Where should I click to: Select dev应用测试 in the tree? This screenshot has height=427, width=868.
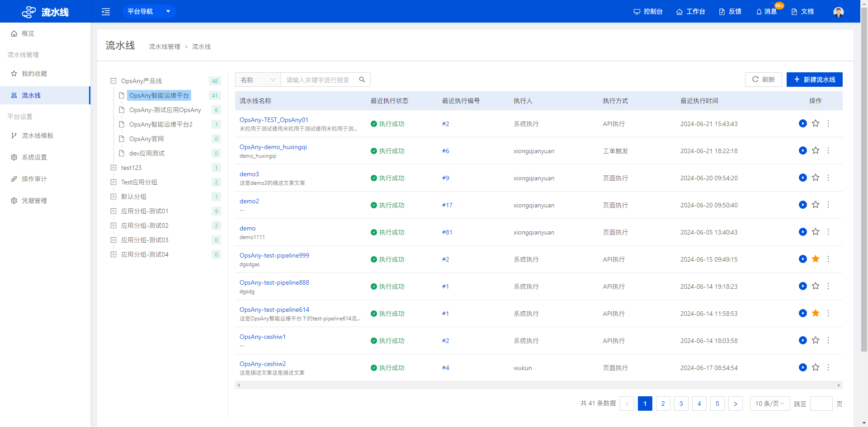pos(147,153)
